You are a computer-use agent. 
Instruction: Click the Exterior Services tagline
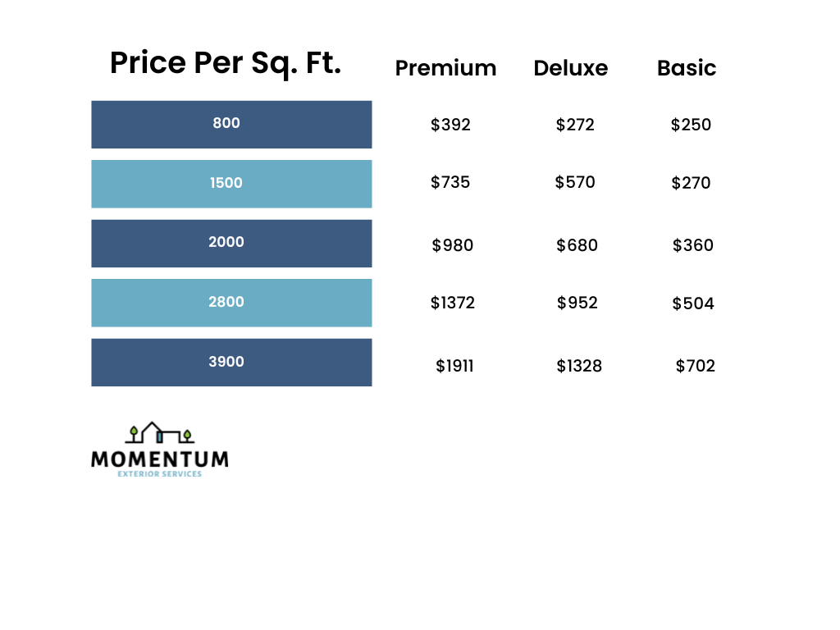[x=160, y=474]
